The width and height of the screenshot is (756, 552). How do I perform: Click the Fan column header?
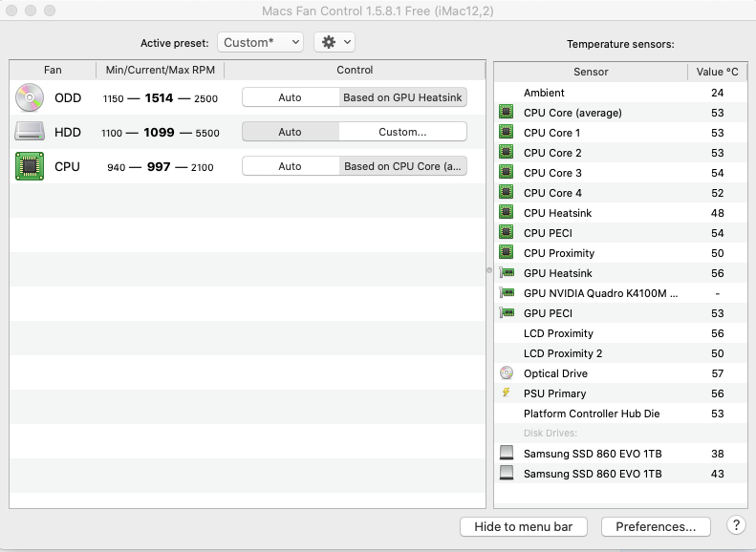tap(53, 70)
